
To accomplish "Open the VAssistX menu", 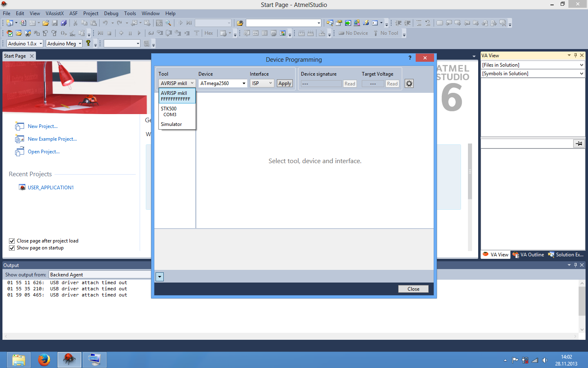I will click(x=55, y=13).
